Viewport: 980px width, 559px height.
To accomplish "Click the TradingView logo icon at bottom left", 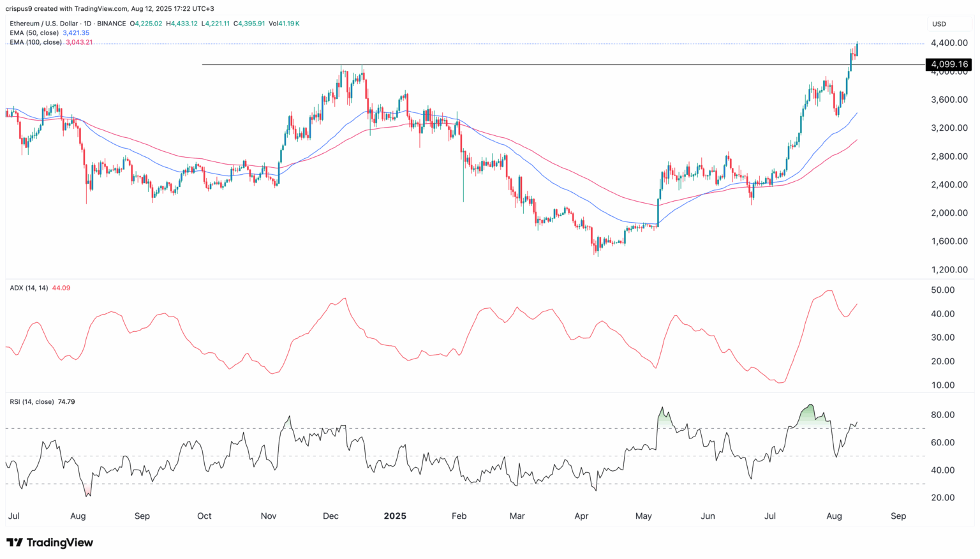I will pyautogui.click(x=15, y=542).
